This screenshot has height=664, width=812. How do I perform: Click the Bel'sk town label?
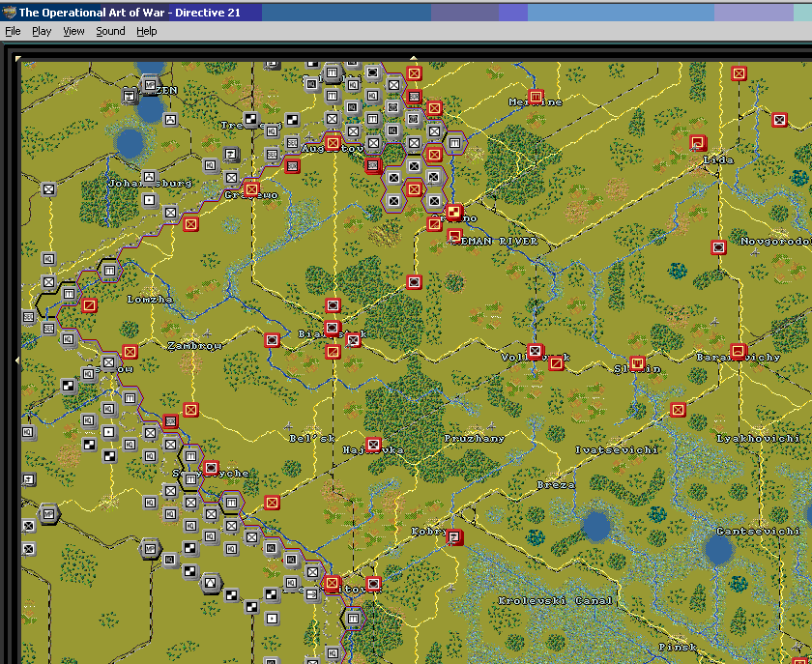pos(312,438)
